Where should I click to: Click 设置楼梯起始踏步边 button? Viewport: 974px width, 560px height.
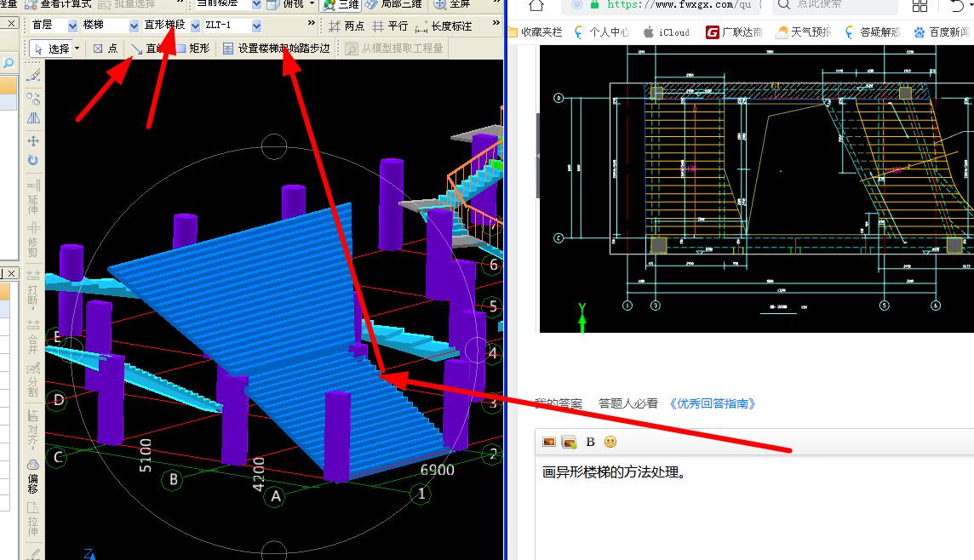(x=276, y=49)
